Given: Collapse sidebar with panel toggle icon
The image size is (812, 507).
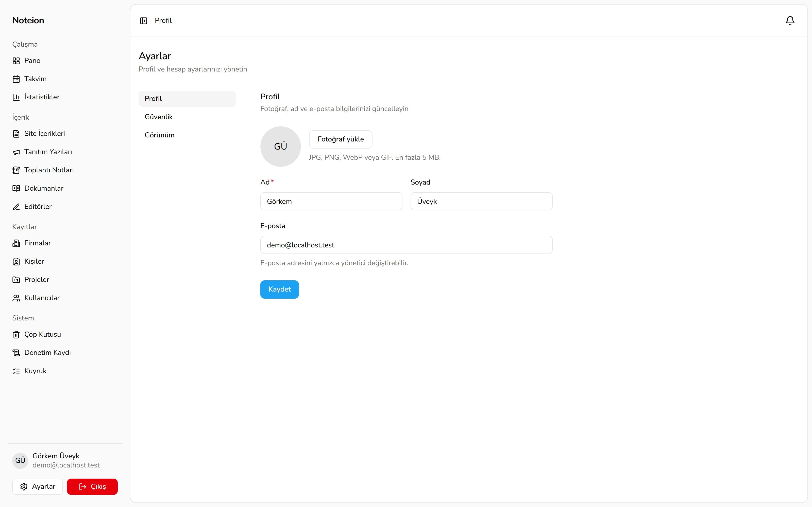Looking at the screenshot, I should (x=144, y=21).
